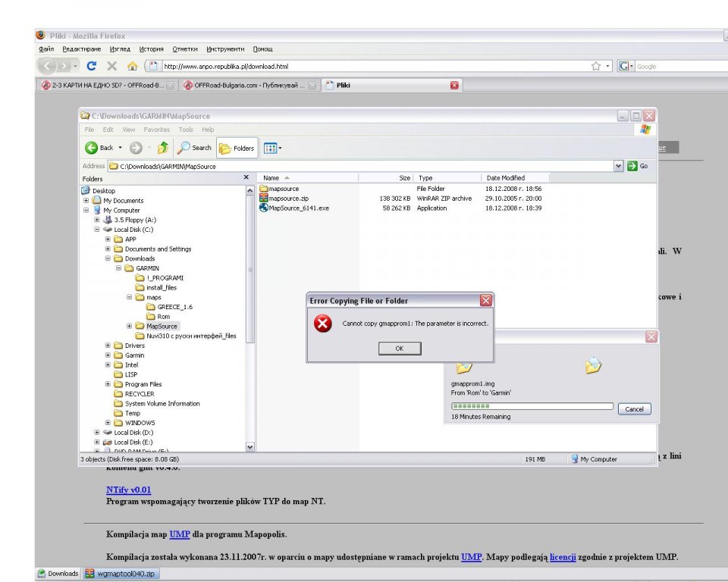
Task: Reload the page in Firefox
Action: coord(92,66)
